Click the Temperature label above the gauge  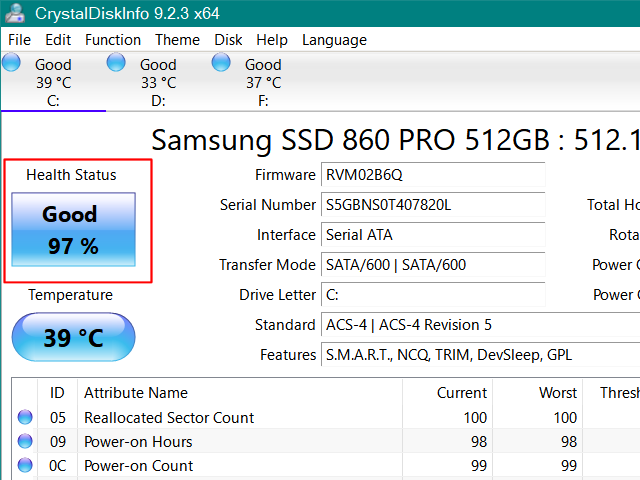tap(70, 295)
